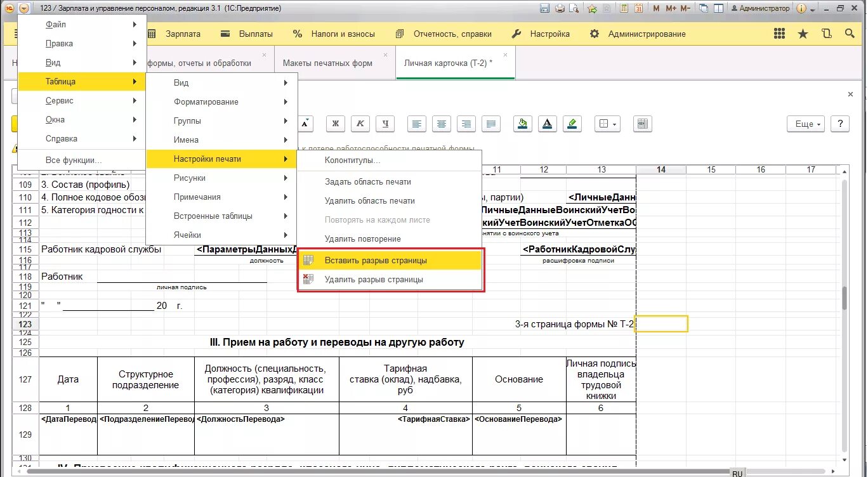Click the decrease font size A icon
868x477 pixels.
pos(306,124)
